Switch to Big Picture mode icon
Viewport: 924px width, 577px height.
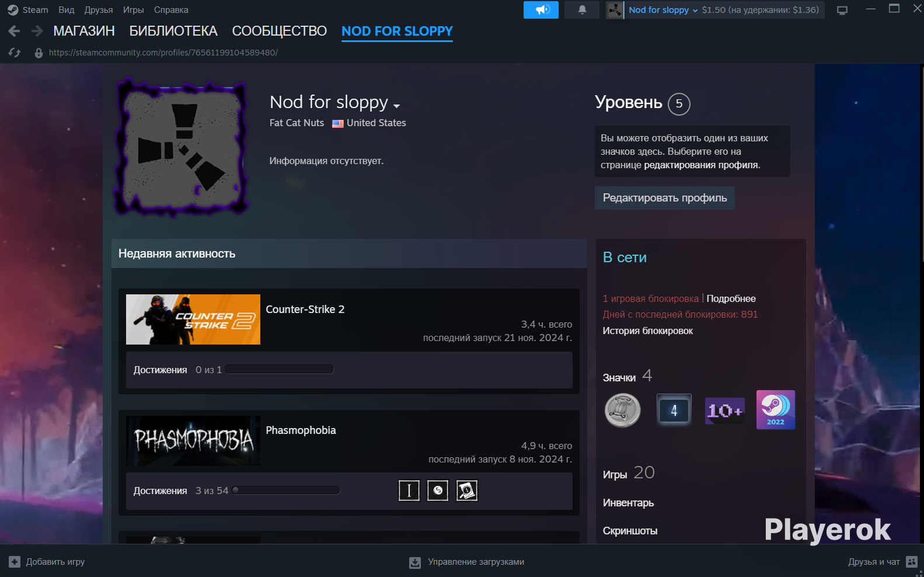pyautogui.click(x=842, y=10)
